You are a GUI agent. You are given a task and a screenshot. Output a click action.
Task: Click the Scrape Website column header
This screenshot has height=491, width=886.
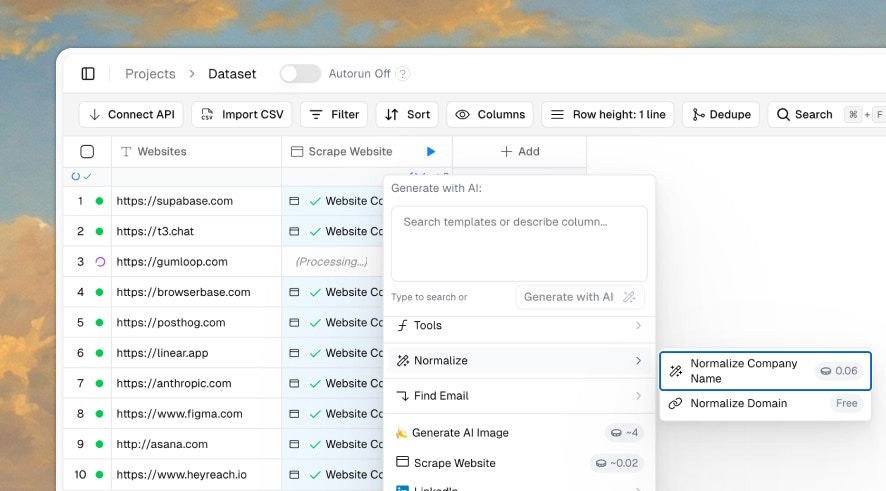(x=367, y=151)
